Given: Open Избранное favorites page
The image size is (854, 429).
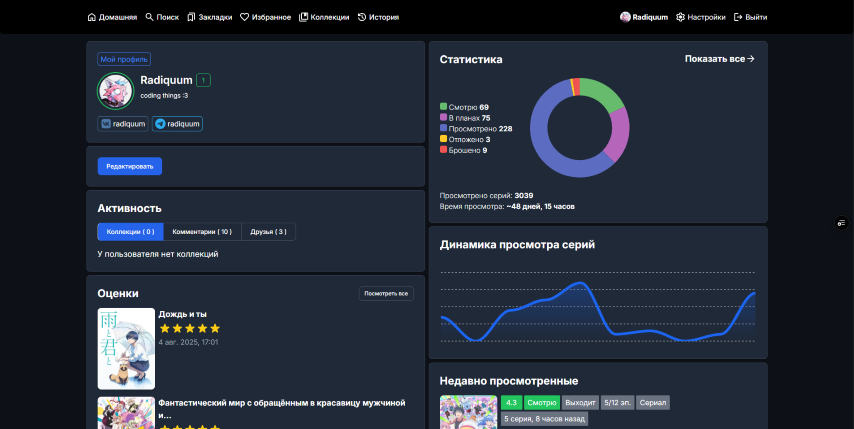Looking at the screenshot, I should pos(265,17).
